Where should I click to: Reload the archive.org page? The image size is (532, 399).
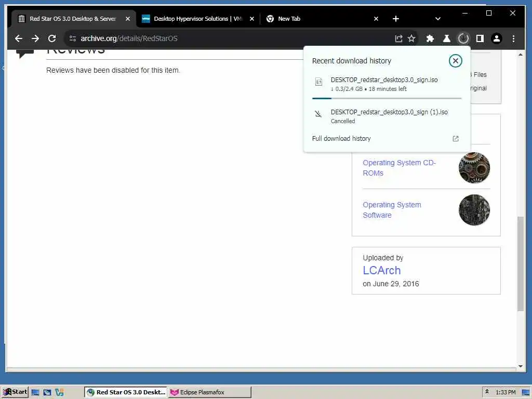pyautogui.click(x=52, y=38)
